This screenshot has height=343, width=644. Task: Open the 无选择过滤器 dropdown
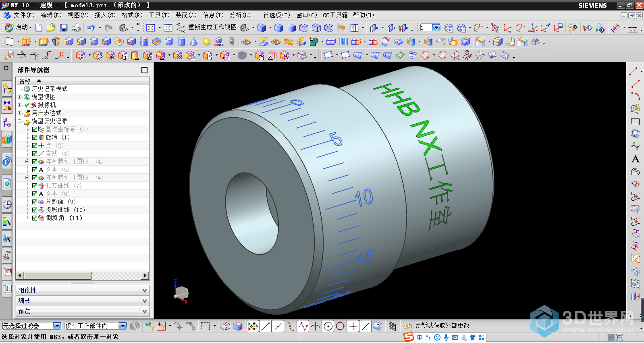click(57, 326)
